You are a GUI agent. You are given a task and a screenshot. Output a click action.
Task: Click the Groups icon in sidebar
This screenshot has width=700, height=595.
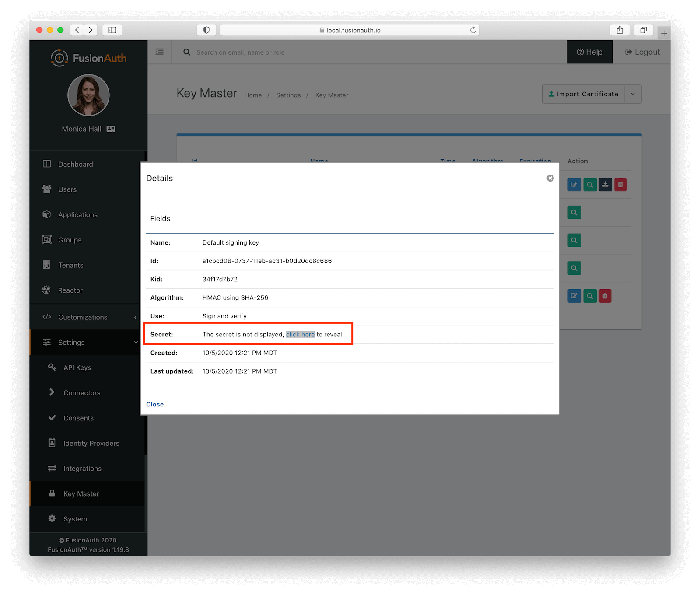point(47,239)
